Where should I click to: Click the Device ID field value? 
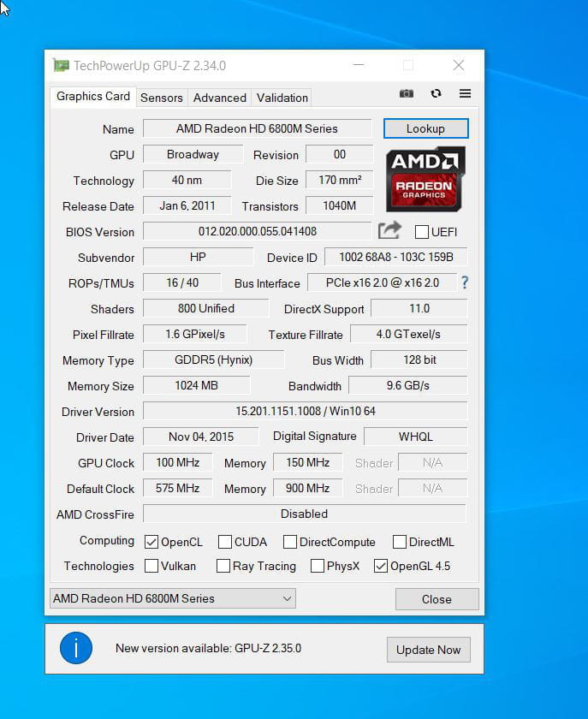[396, 257]
